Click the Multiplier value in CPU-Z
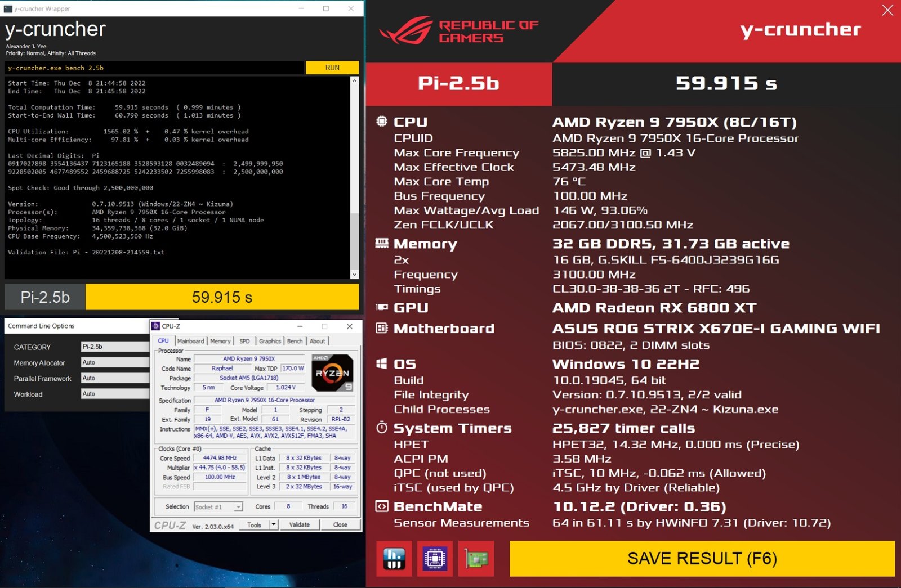 220,468
